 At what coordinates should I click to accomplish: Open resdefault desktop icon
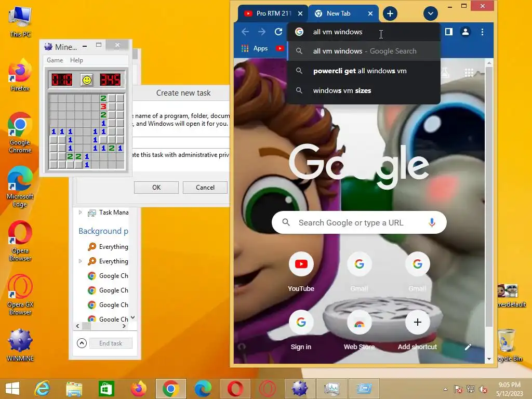(x=510, y=296)
